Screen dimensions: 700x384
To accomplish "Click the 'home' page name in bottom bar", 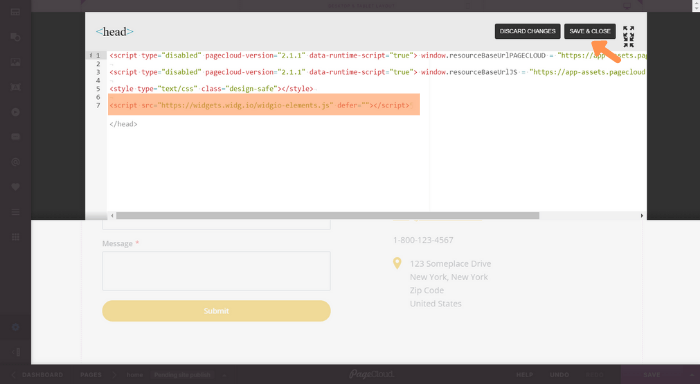I will pos(134,375).
